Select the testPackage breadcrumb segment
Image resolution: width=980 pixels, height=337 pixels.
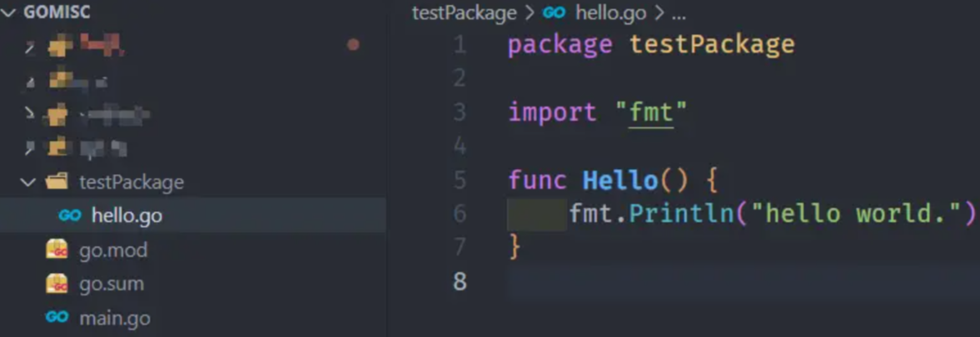point(465,13)
